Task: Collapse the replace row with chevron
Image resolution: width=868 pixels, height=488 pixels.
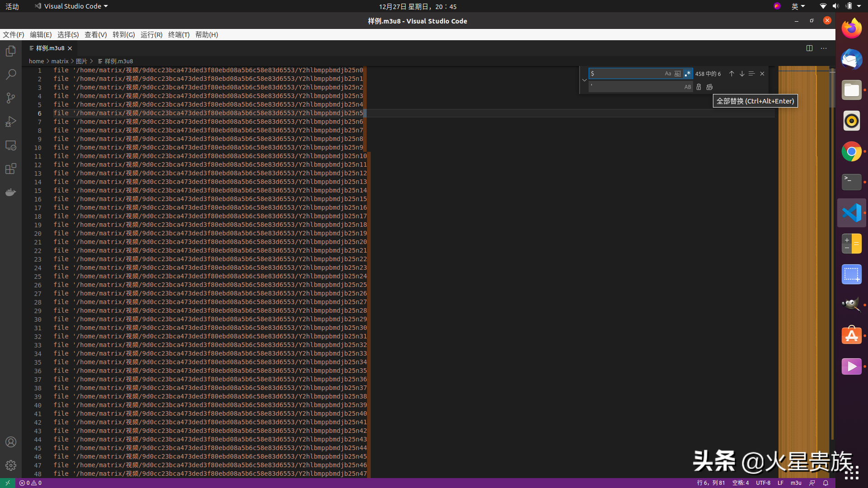Action: point(585,80)
